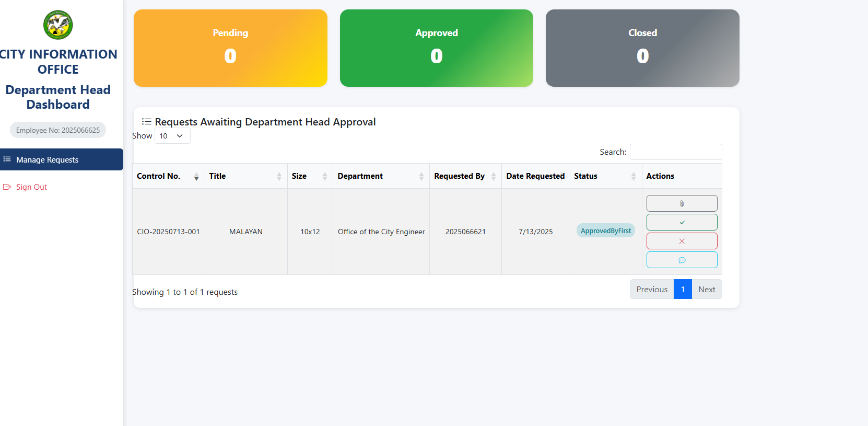Click the Office of the City Engineer cell

pyautogui.click(x=381, y=232)
